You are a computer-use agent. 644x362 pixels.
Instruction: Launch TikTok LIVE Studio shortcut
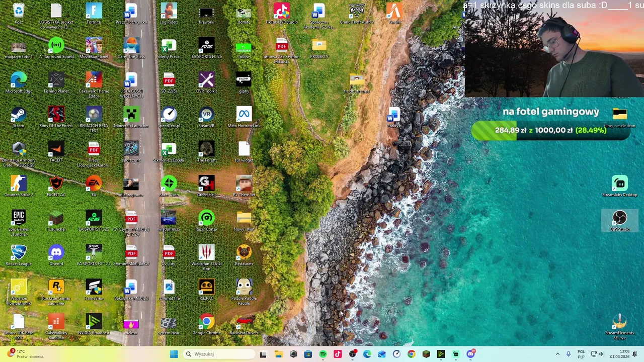point(281,14)
